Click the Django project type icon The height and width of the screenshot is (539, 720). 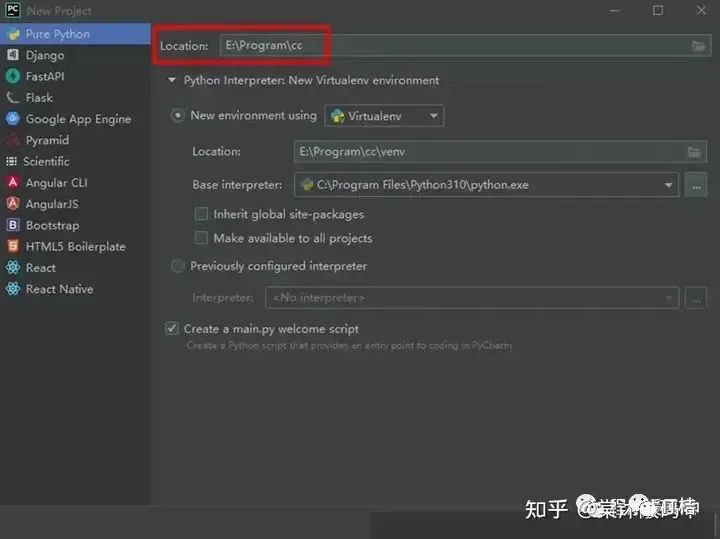coord(13,55)
